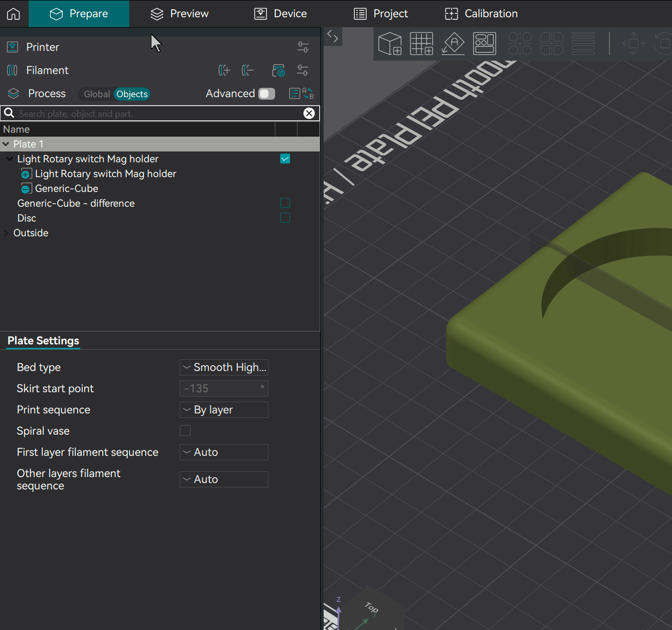The image size is (672, 630).
Task: Select Objects process mode
Action: pyautogui.click(x=132, y=94)
